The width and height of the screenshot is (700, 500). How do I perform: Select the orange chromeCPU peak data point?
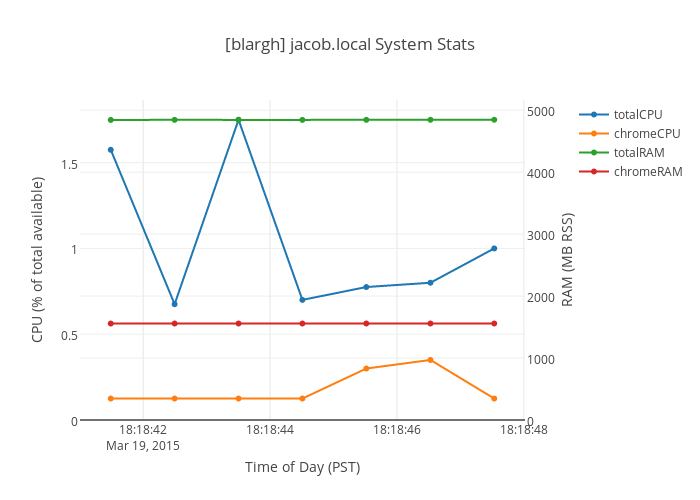coord(430,360)
